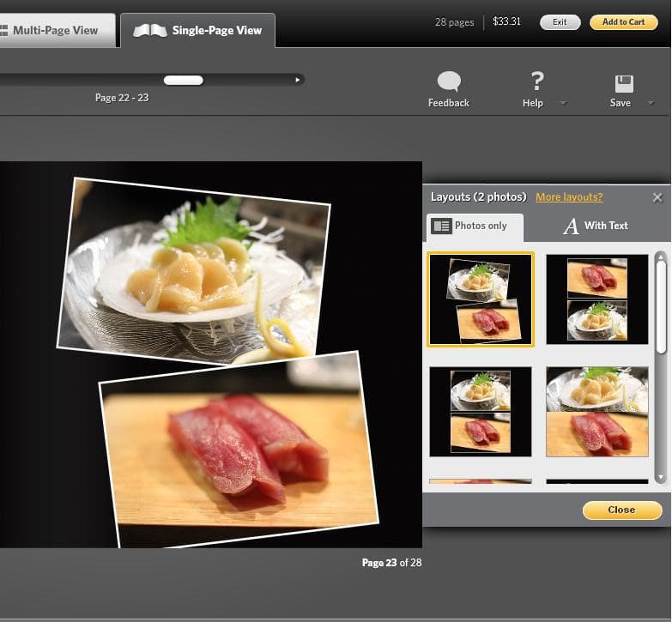Open the Photos only layouts tab

tap(475, 226)
